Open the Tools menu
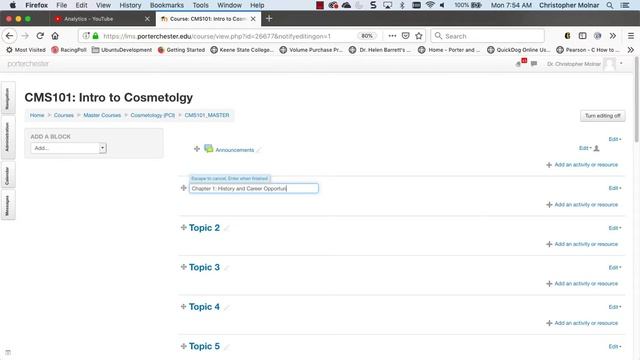 click(200, 5)
